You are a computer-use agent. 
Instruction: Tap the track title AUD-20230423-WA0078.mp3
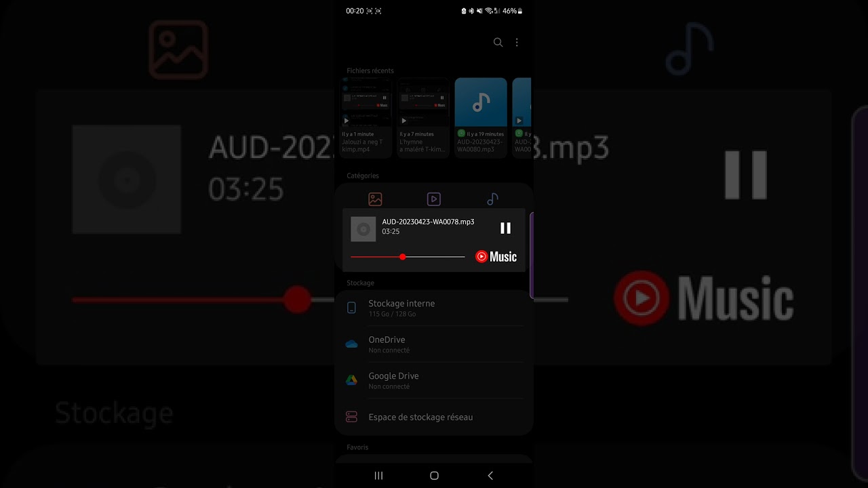[x=428, y=222]
